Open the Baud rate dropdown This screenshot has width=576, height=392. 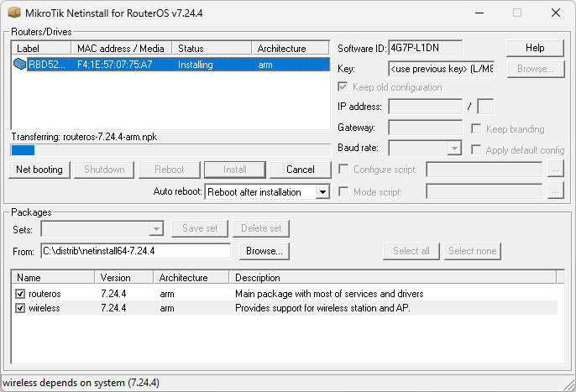[x=454, y=148]
